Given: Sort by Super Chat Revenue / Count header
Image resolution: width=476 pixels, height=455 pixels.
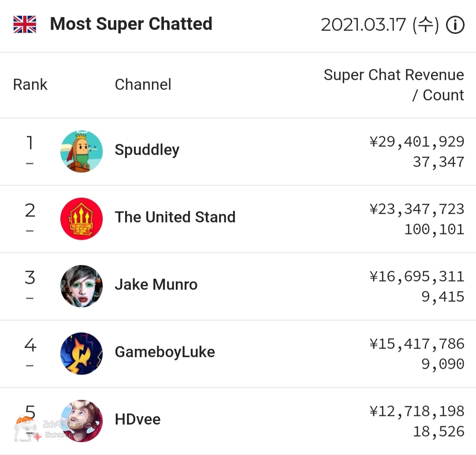Looking at the screenshot, I should pos(394,85).
